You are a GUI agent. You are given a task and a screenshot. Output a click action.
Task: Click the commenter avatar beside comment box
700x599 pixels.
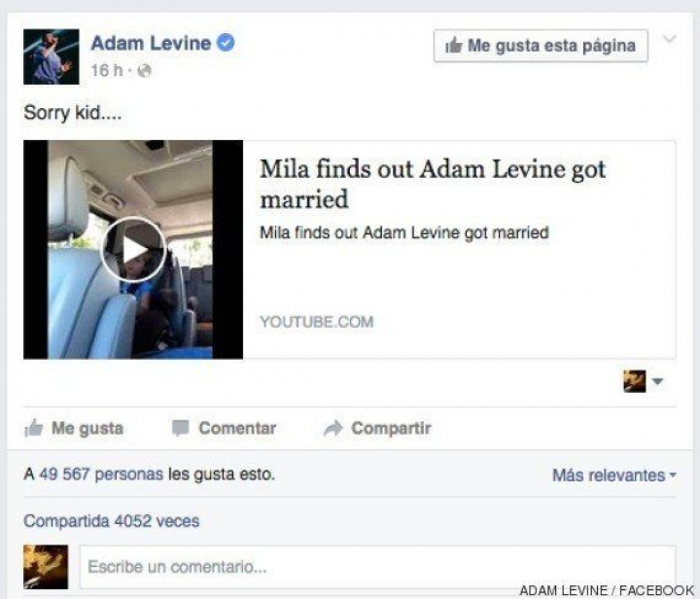click(46, 567)
